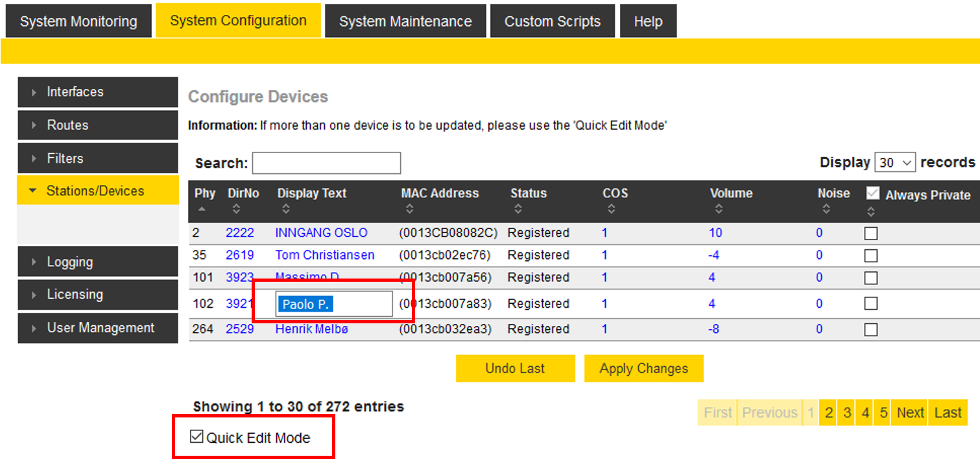
Task: Click the Search input field
Action: coord(326,163)
